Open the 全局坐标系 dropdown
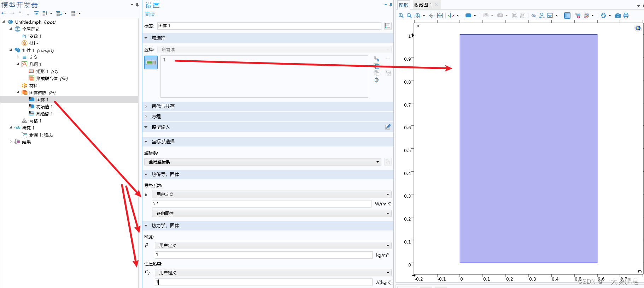The image size is (644, 288). coord(263,162)
